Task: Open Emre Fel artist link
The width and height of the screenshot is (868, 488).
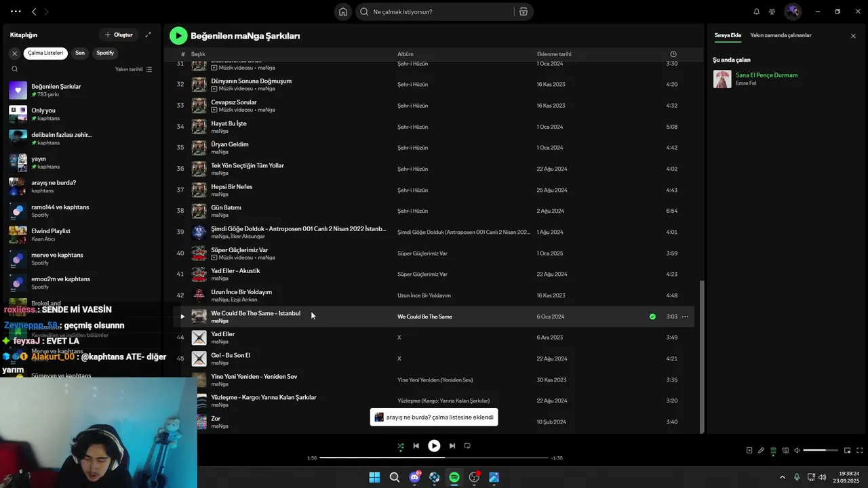Action: (x=746, y=83)
